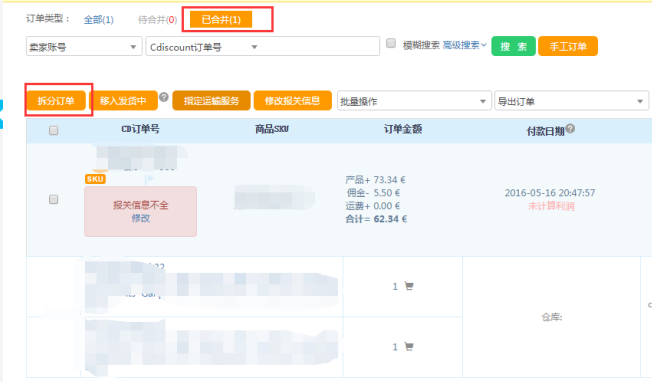
Task: Click the cart icon in second item row
Action: [409, 347]
